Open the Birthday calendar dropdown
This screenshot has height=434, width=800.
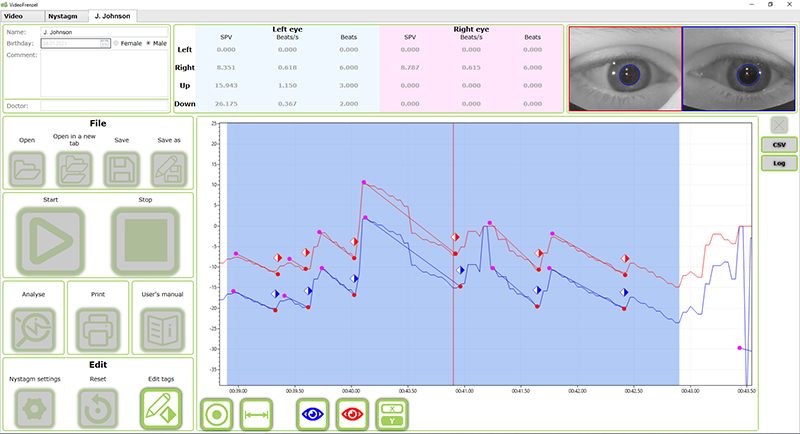point(105,43)
